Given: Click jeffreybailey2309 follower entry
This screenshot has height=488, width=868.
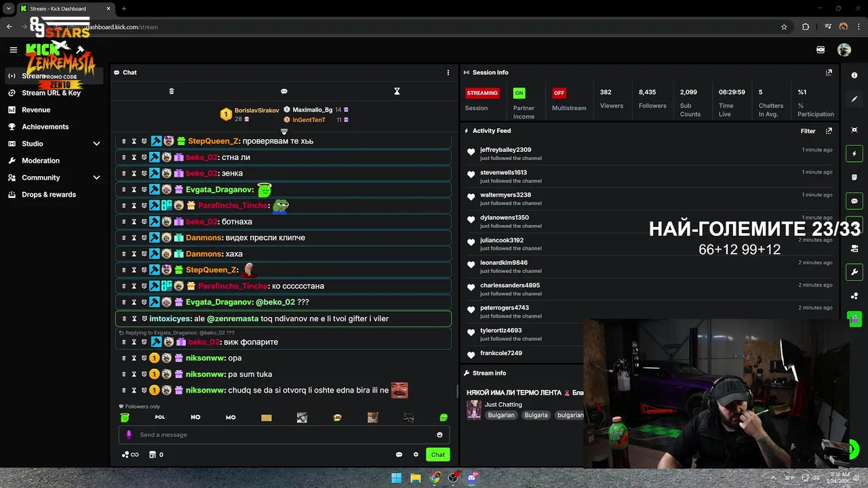Looking at the screenshot, I should coord(649,154).
